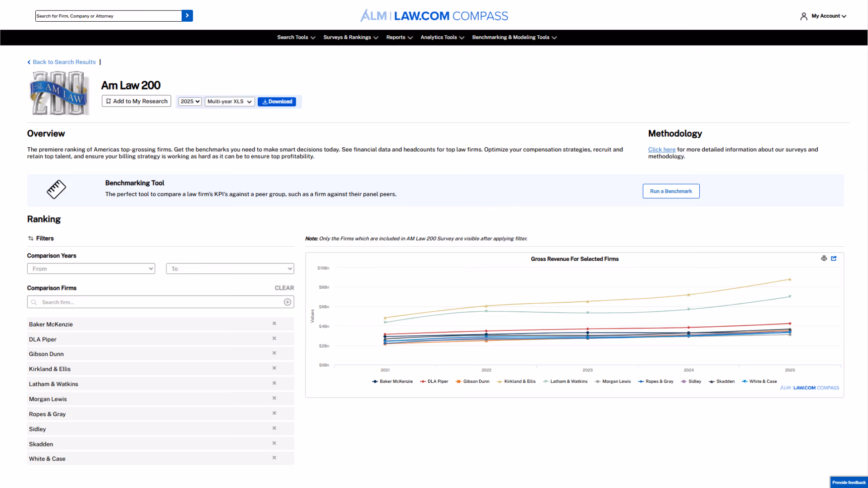
Task: Click the Run a Benchmark button
Action: (670, 191)
